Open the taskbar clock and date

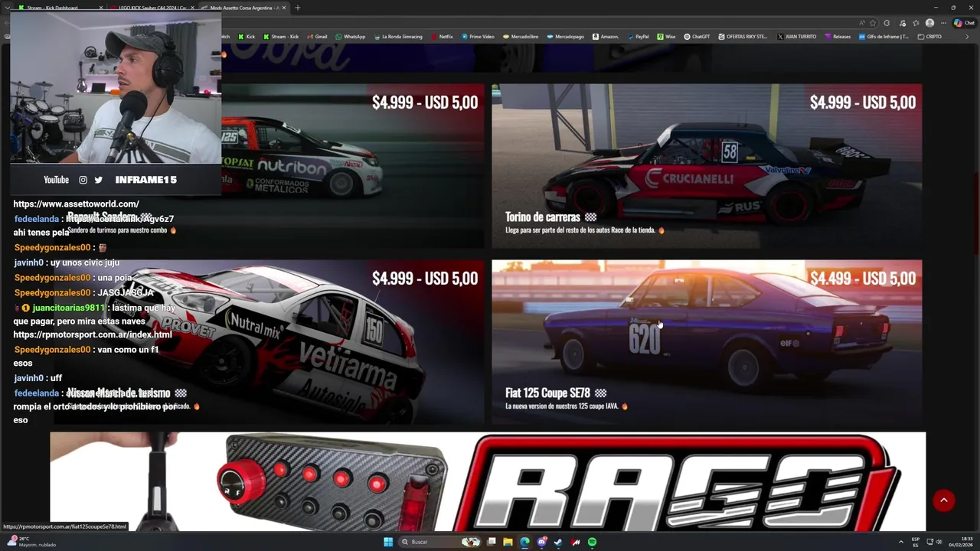pos(960,542)
